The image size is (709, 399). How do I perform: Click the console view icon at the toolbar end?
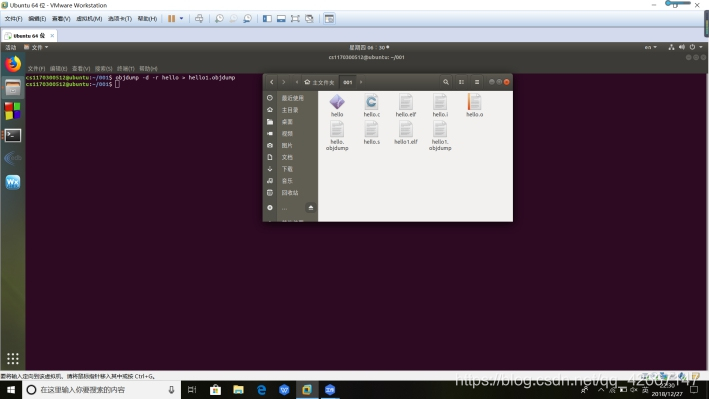329,19
